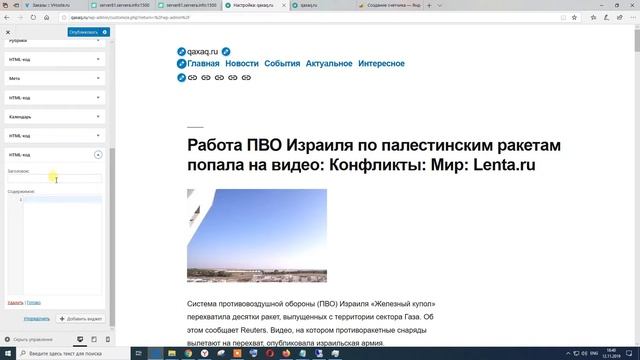The image size is (640, 360).
Task: Click edit pencil beside the qaxaq.ru site title
Action: pyautogui.click(x=182, y=52)
